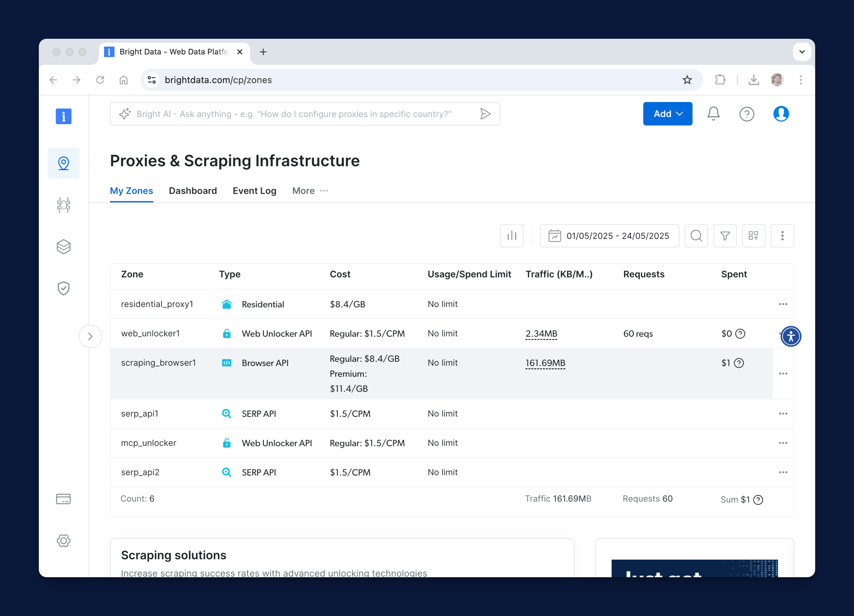Screen dimensions: 854x616
Task: Open the Add dropdown button
Action: point(667,114)
